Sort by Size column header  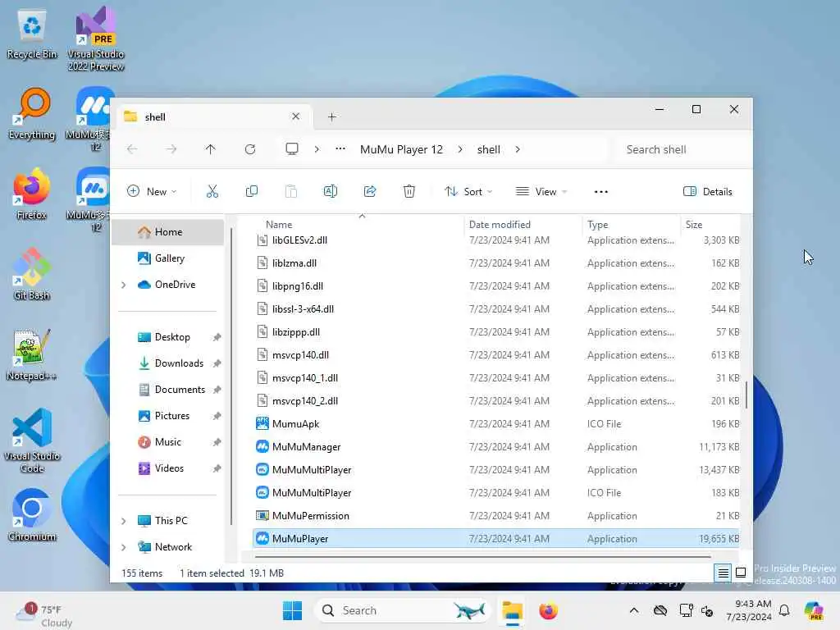[x=694, y=225]
